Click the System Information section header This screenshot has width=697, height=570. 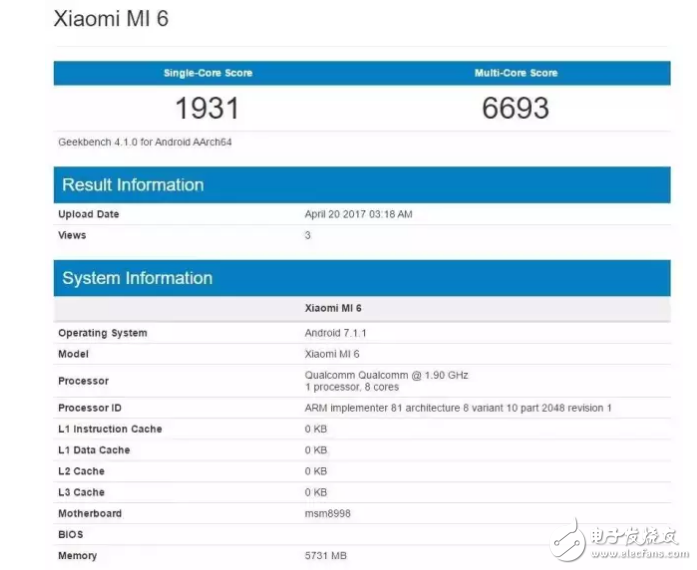[137, 278]
